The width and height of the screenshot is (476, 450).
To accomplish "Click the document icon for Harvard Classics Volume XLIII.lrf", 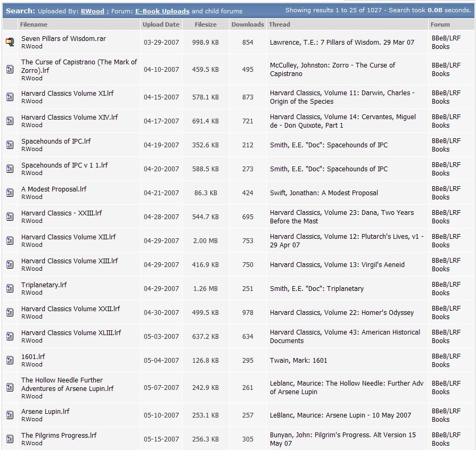I will pos(10,337).
